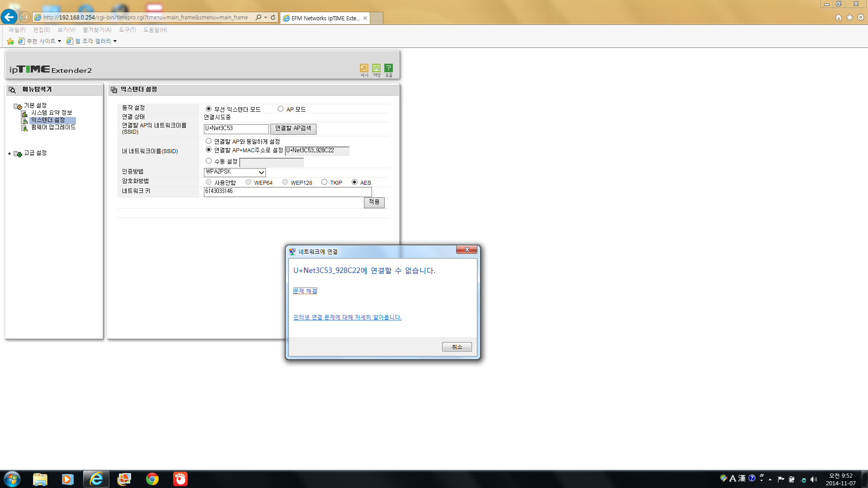Viewport: 868px width, 488px height.
Task: Show hidden tray icons arrow
Action: pos(770,479)
